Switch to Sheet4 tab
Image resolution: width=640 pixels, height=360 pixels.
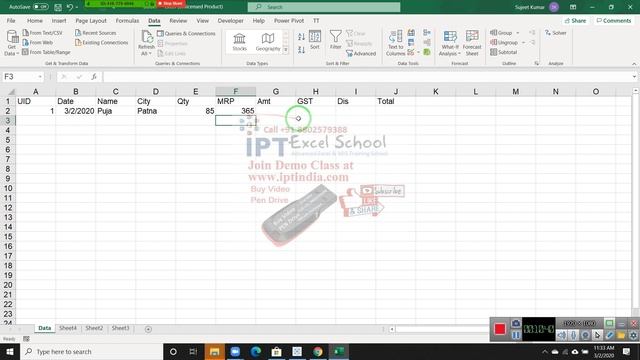pos(68,328)
